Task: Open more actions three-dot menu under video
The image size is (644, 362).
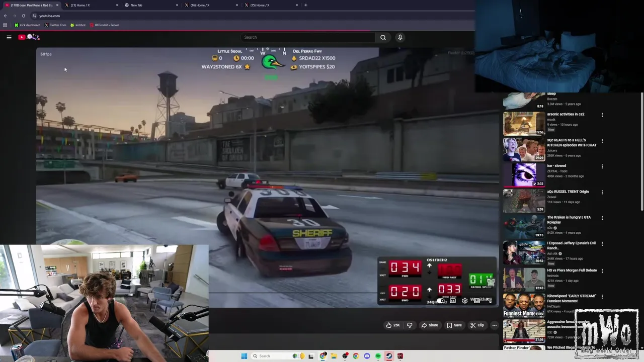Action: (495, 325)
